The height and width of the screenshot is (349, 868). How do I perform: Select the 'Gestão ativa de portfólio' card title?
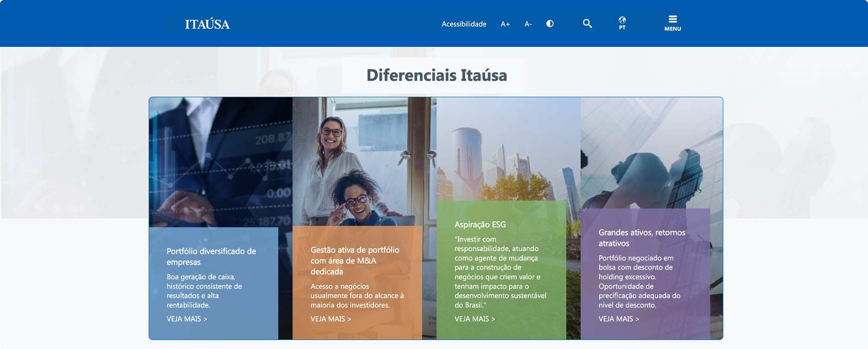click(x=355, y=260)
